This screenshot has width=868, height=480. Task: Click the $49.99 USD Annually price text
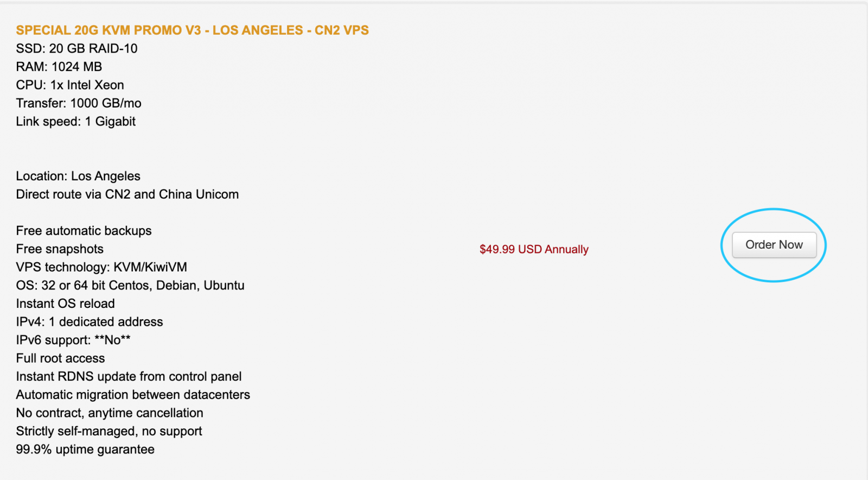pyautogui.click(x=534, y=249)
